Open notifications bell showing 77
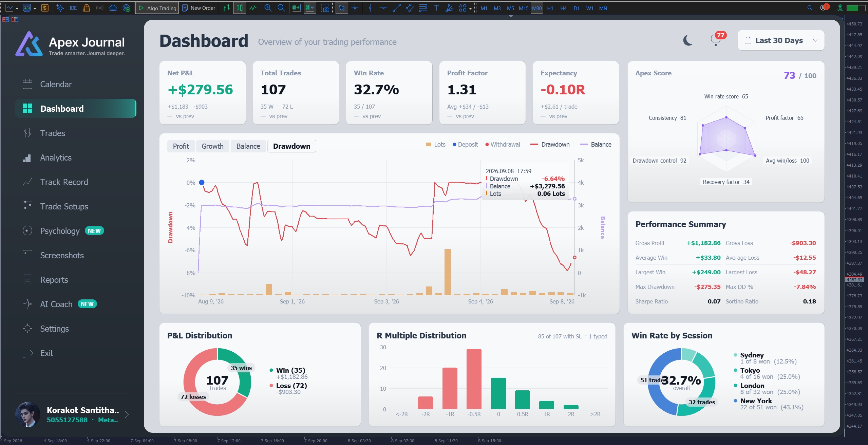This screenshot has height=445, width=868. pos(717,39)
